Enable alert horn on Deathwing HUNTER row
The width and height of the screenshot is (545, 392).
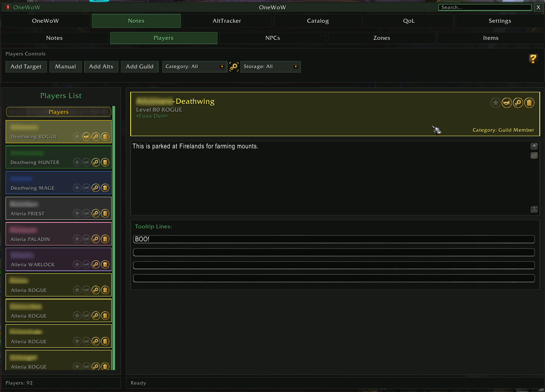[x=86, y=162]
